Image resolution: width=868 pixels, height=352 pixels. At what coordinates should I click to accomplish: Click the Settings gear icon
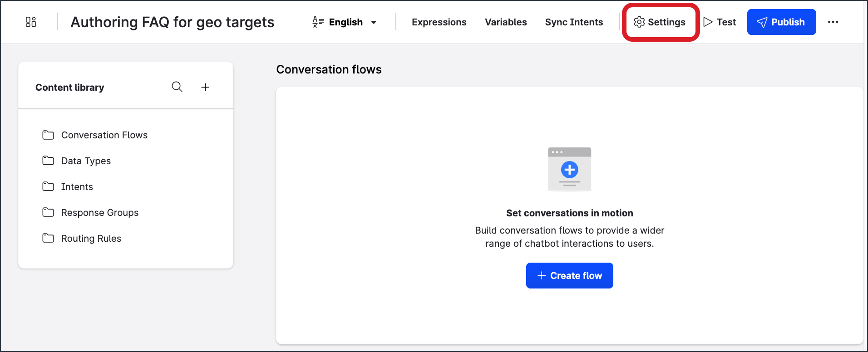[639, 22]
